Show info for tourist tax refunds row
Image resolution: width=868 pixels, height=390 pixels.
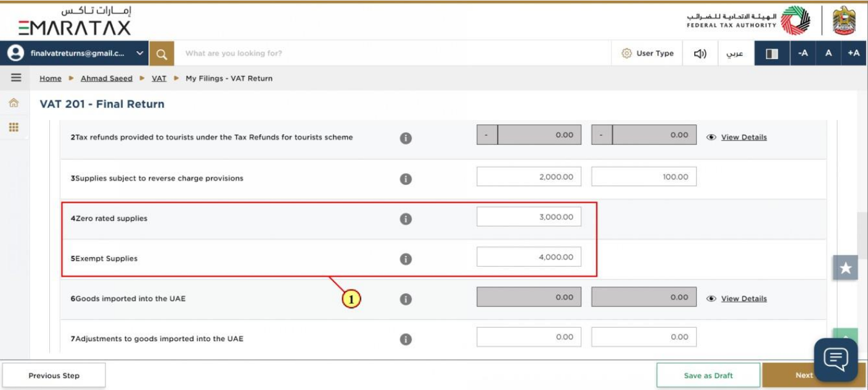406,139
